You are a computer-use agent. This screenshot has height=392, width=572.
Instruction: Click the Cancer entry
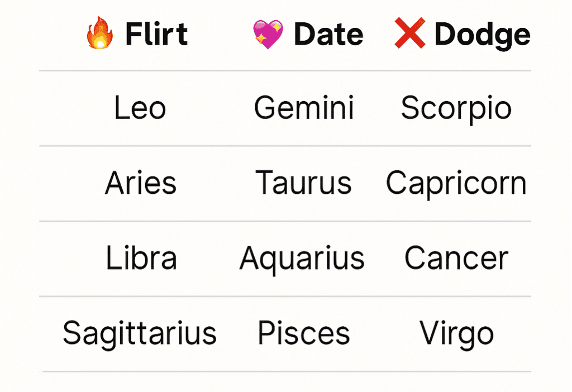(x=456, y=258)
